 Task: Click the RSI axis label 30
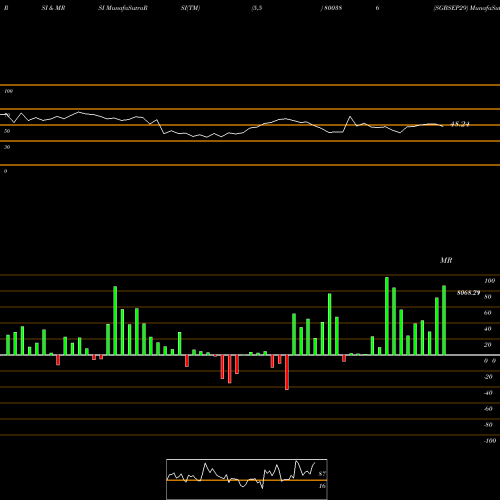(x=7, y=147)
